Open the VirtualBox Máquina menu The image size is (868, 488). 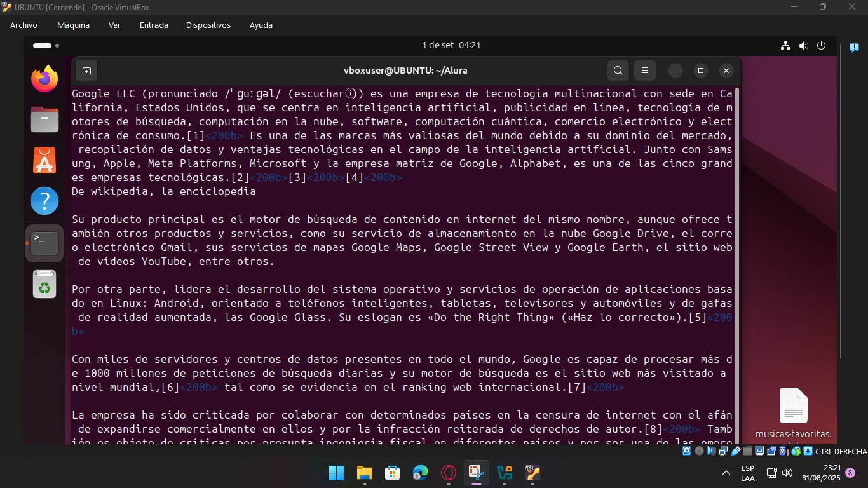point(73,25)
